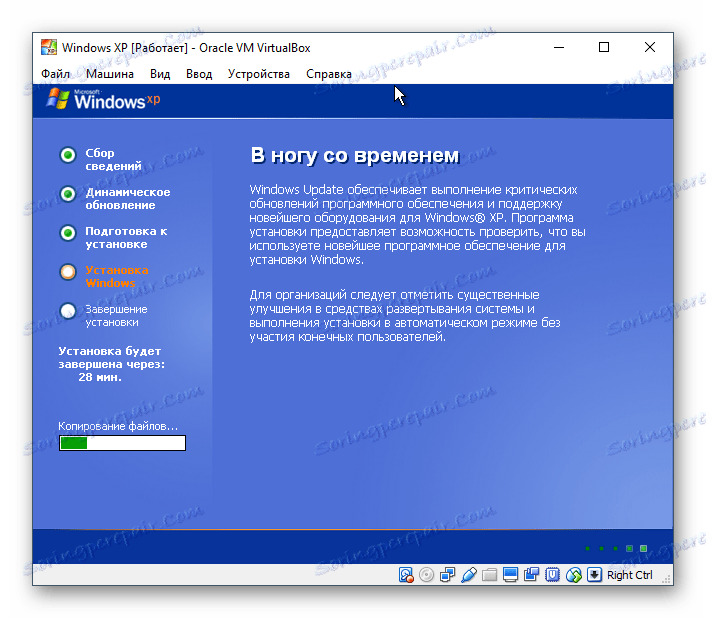
Task: Click the green animated dots indicator
Action: [x=616, y=548]
